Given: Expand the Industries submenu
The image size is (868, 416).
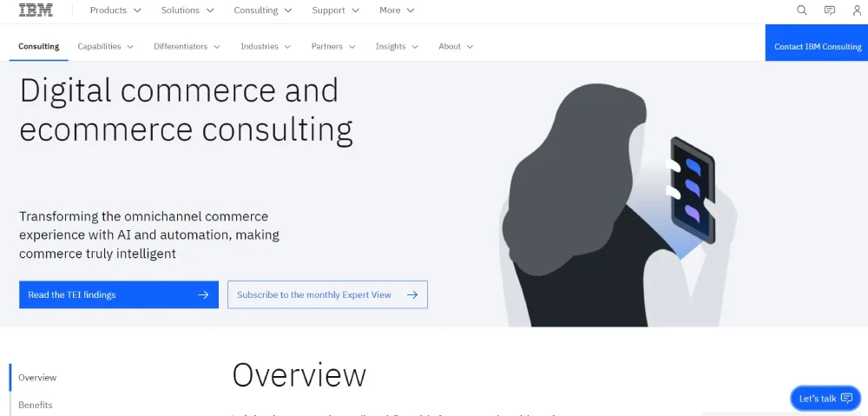Looking at the screenshot, I should [266, 46].
